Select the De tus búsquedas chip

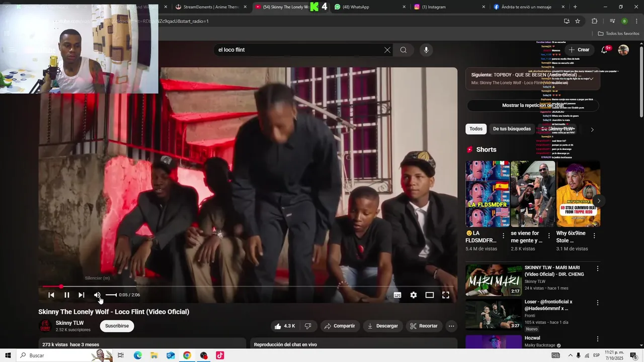(x=512, y=129)
